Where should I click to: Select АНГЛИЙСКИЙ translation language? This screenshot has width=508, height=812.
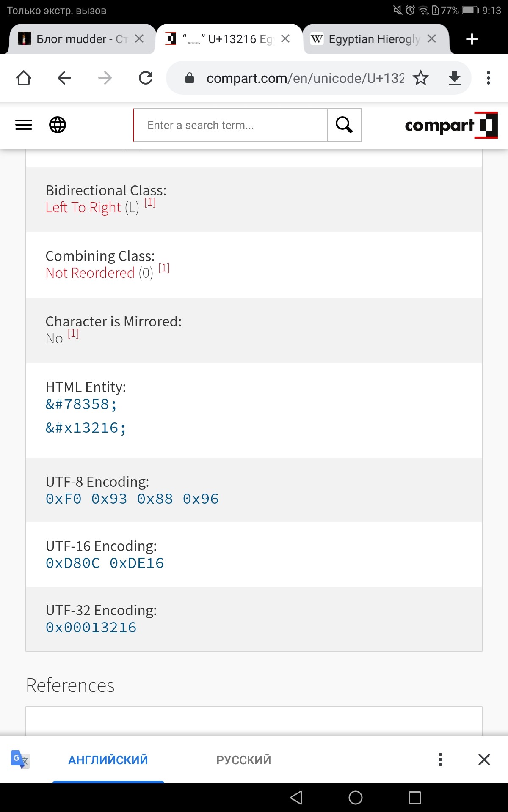[108, 760]
